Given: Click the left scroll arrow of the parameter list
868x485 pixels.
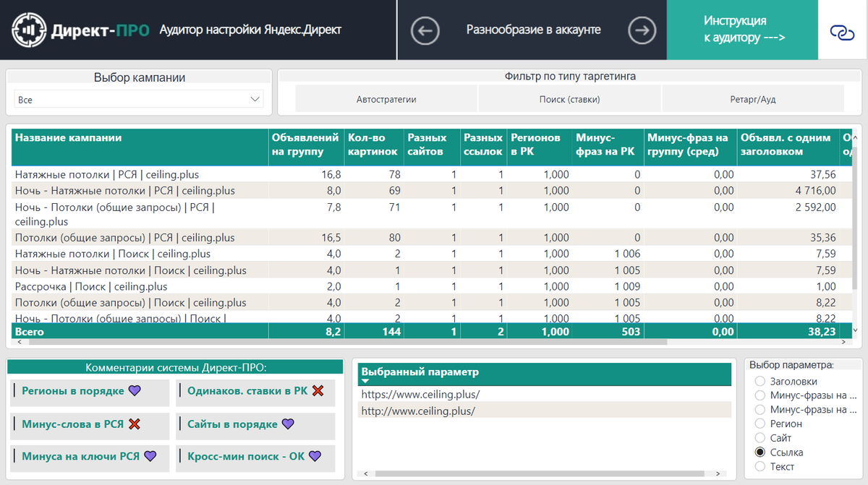Looking at the screenshot, I should (365, 474).
